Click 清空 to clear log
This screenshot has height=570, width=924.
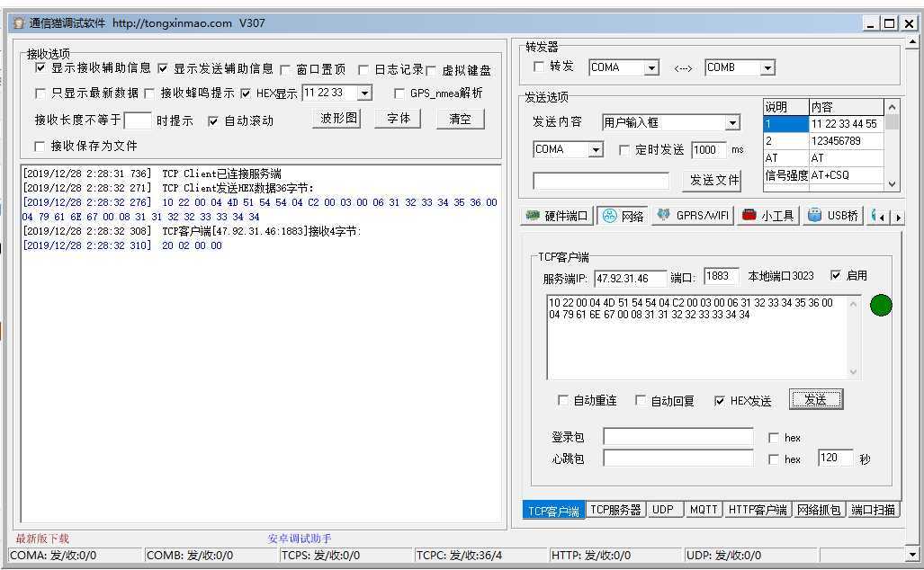pyautogui.click(x=461, y=119)
